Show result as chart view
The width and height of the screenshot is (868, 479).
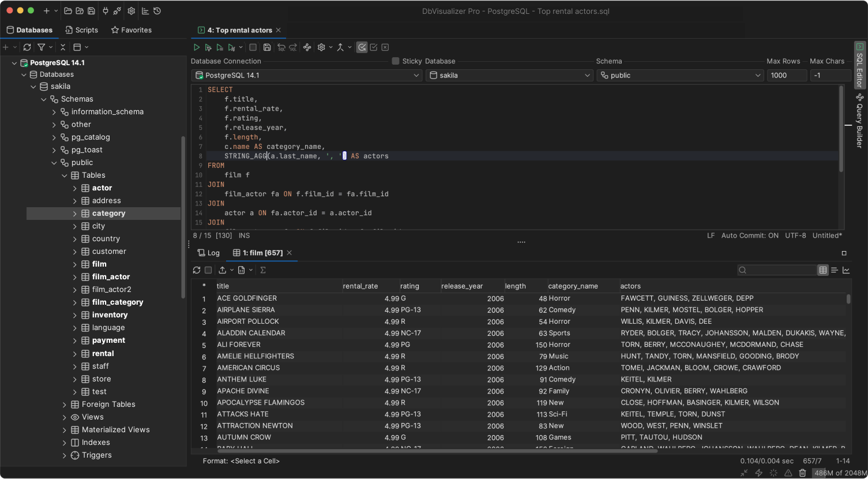pos(846,270)
